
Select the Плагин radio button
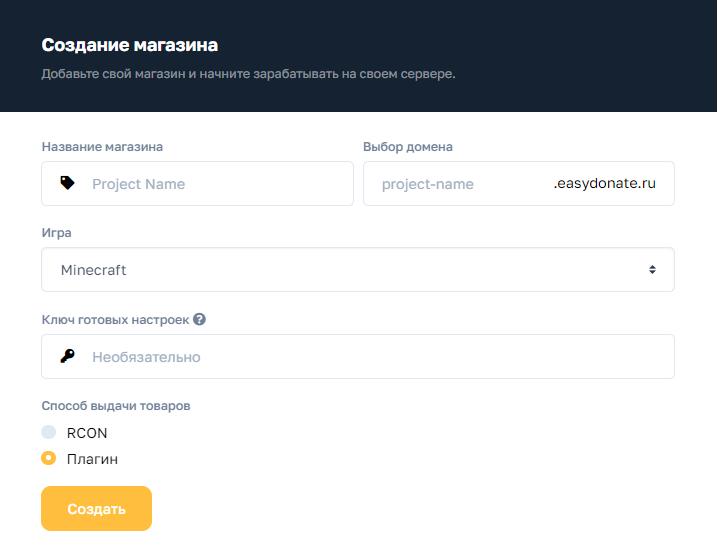(48, 458)
